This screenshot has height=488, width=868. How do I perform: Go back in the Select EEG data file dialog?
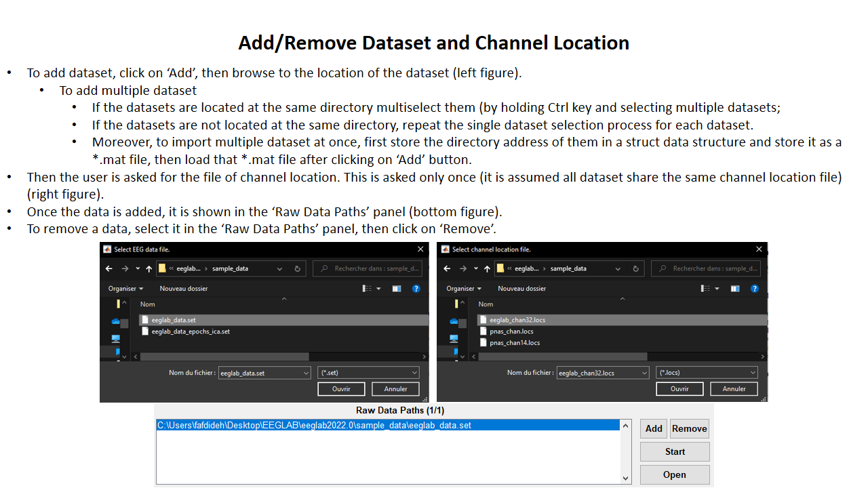[109, 268]
